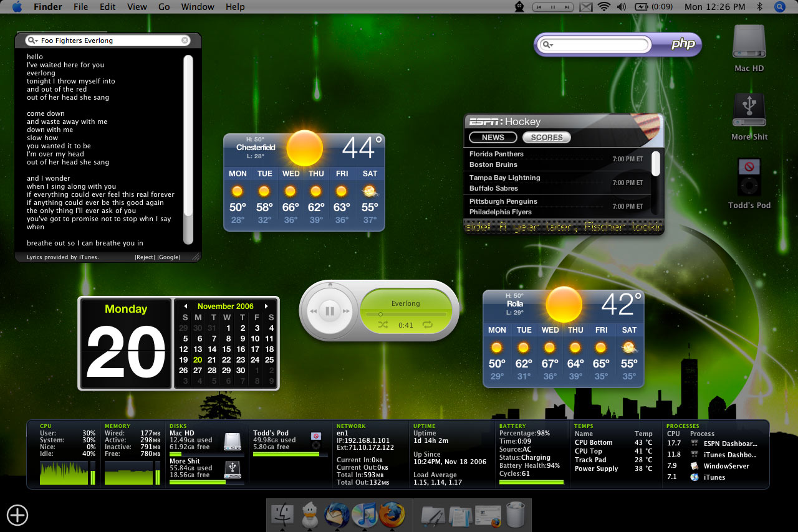Select the Florida Panthers vs Boston Bruins game

coord(557,159)
